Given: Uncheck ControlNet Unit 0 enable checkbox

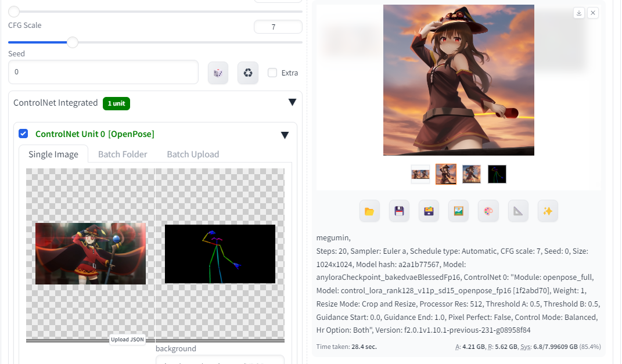Looking at the screenshot, I should 23,134.
